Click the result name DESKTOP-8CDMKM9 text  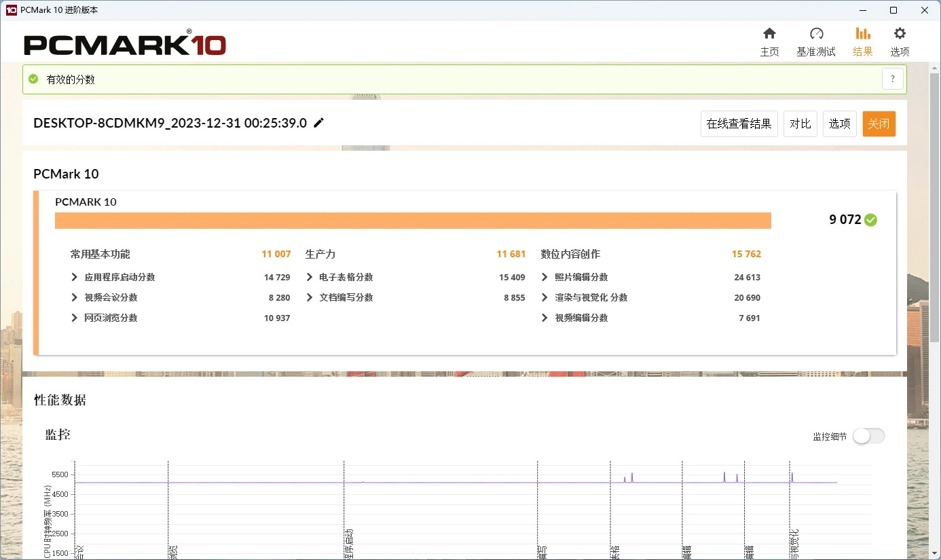tap(170, 123)
